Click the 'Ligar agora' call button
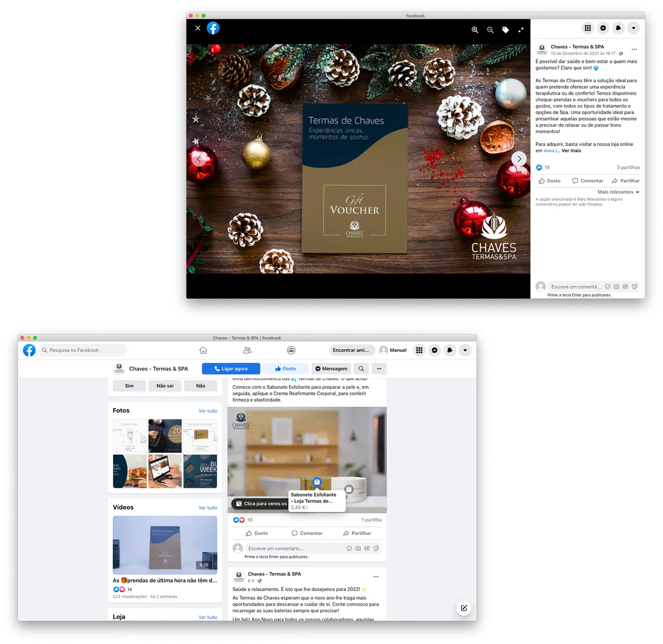 pyautogui.click(x=231, y=369)
